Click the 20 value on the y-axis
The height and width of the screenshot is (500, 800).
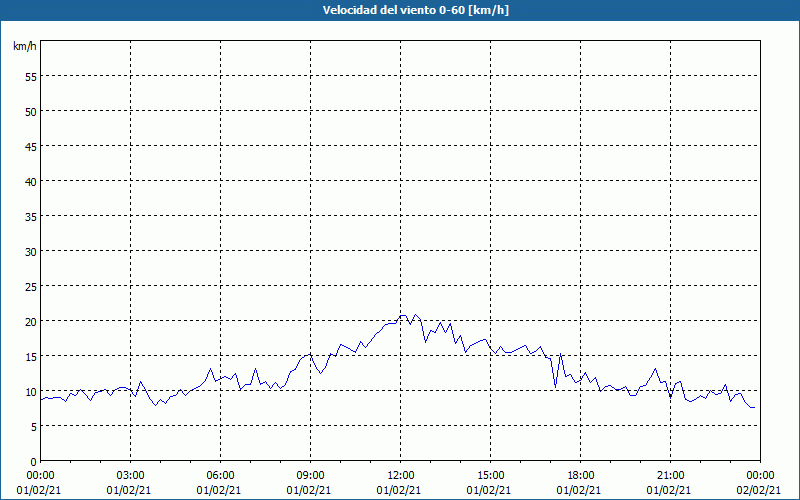coord(31,322)
